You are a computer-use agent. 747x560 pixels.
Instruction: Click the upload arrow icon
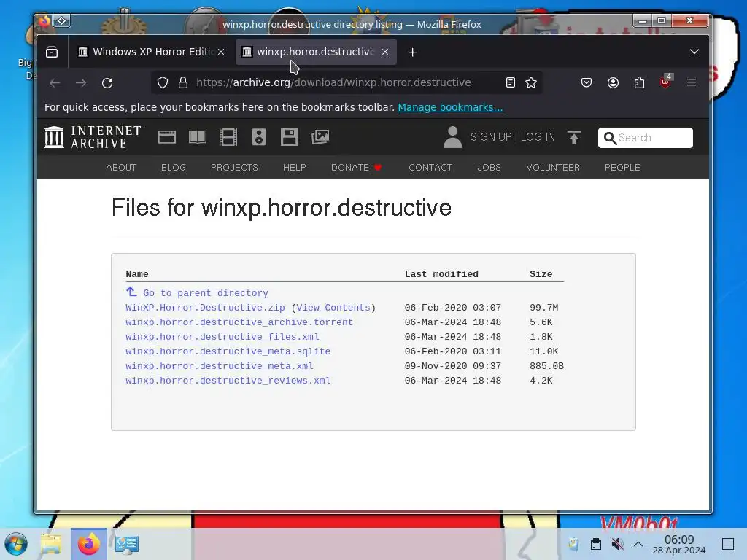574,137
